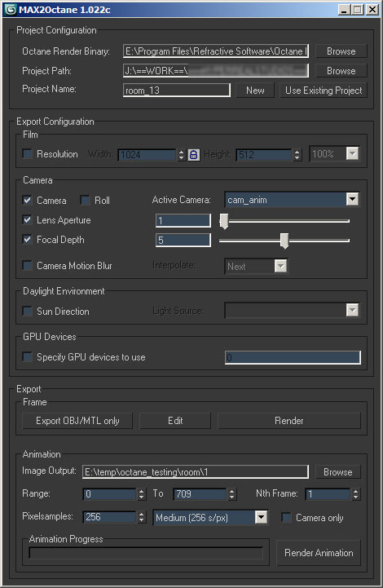
Task: Click the Range start value field
Action: pos(109,494)
